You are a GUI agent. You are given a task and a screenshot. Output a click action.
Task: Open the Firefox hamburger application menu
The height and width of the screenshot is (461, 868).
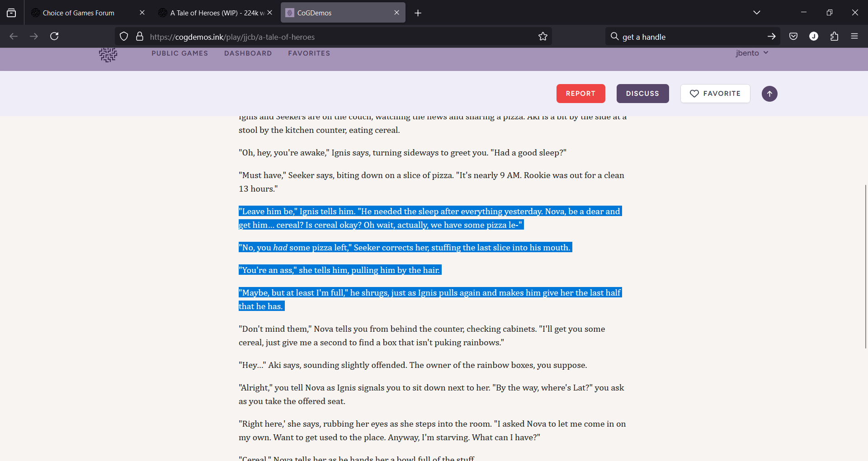854,37
